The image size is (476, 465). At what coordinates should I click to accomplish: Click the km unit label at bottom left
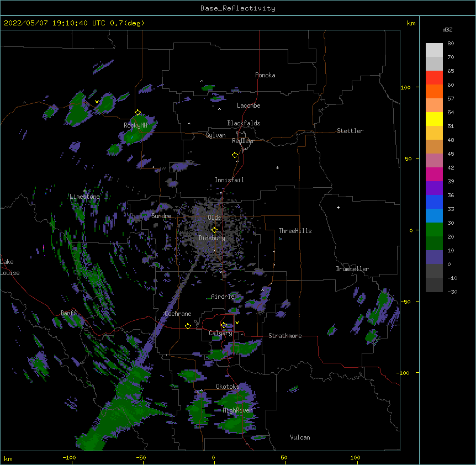pyautogui.click(x=8, y=459)
